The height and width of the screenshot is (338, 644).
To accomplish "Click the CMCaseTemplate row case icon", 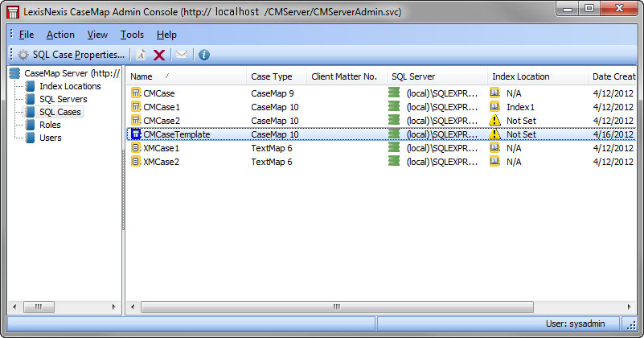I will [136, 134].
